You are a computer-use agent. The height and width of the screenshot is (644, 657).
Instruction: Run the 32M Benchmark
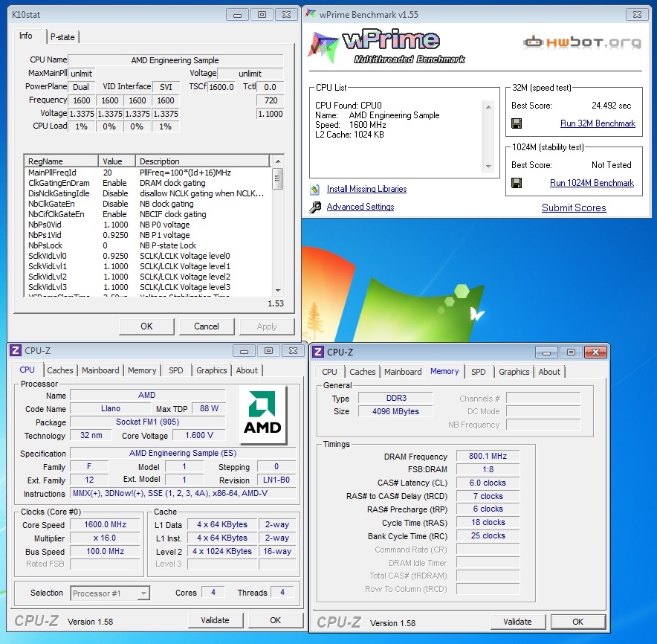[598, 123]
